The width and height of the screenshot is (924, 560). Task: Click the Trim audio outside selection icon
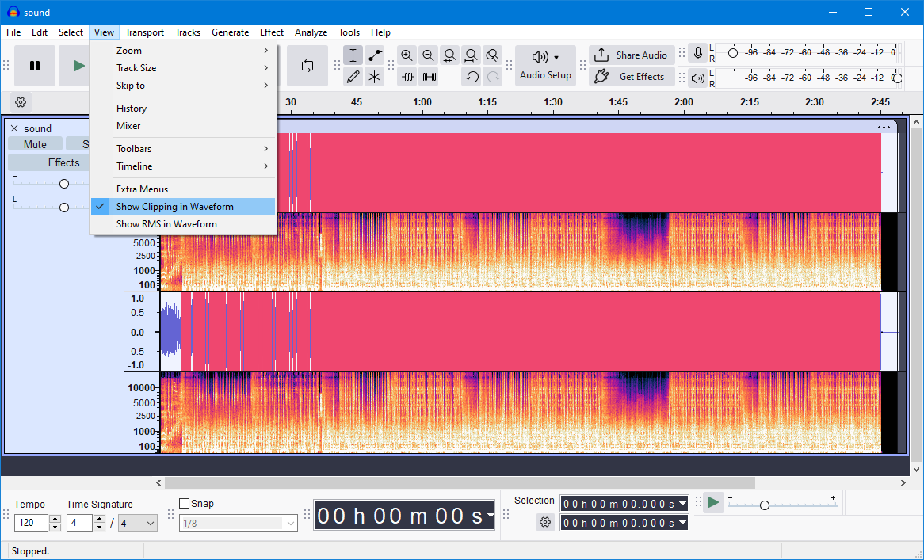pyautogui.click(x=408, y=77)
